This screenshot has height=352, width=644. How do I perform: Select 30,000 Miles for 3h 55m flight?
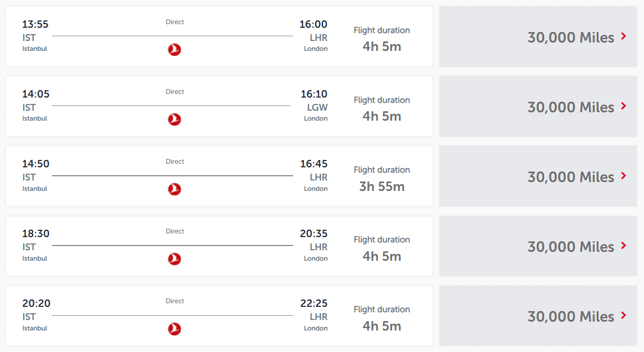[570, 177]
